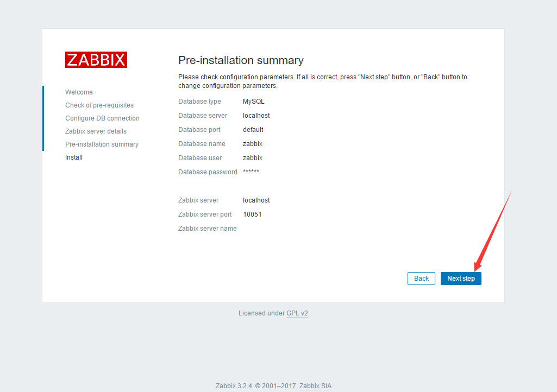The height and width of the screenshot is (392, 557).
Task: Select the Configure DB connection step
Action: (x=102, y=118)
